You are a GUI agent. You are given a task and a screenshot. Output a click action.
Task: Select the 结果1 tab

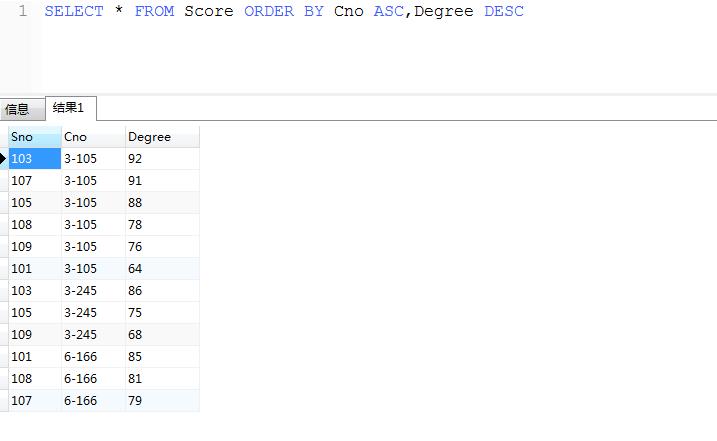(x=71, y=108)
